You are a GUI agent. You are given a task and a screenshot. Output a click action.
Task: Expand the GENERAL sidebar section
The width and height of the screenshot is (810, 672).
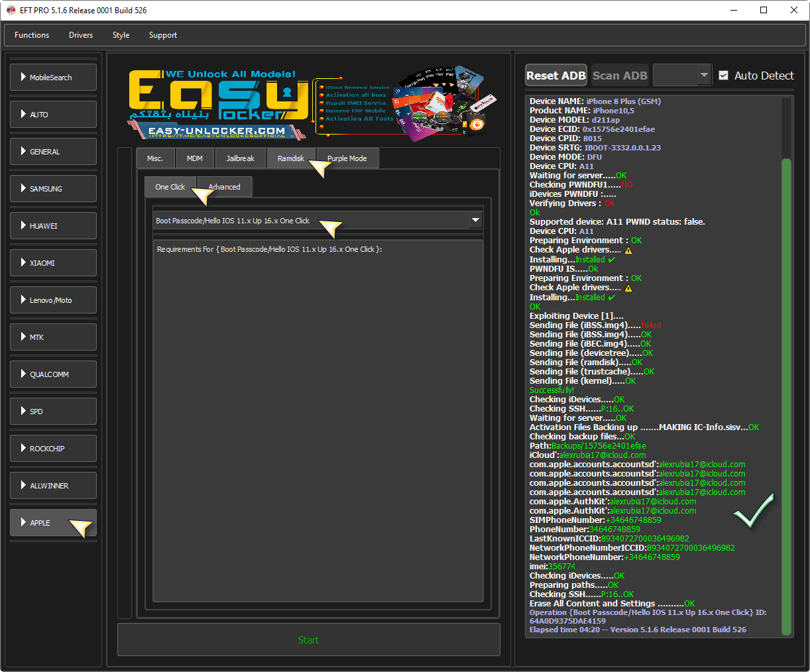coord(54,152)
